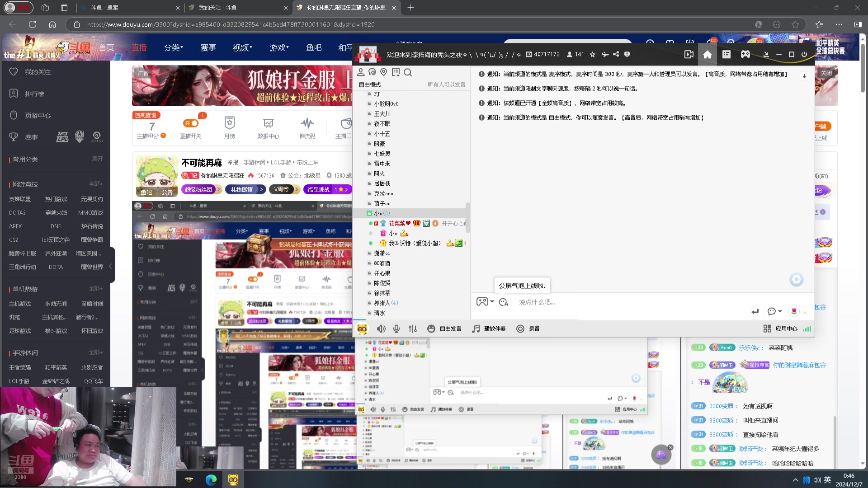Select user 王大川 in YY list
Viewport: 868px width, 488px height.
click(382, 114)
